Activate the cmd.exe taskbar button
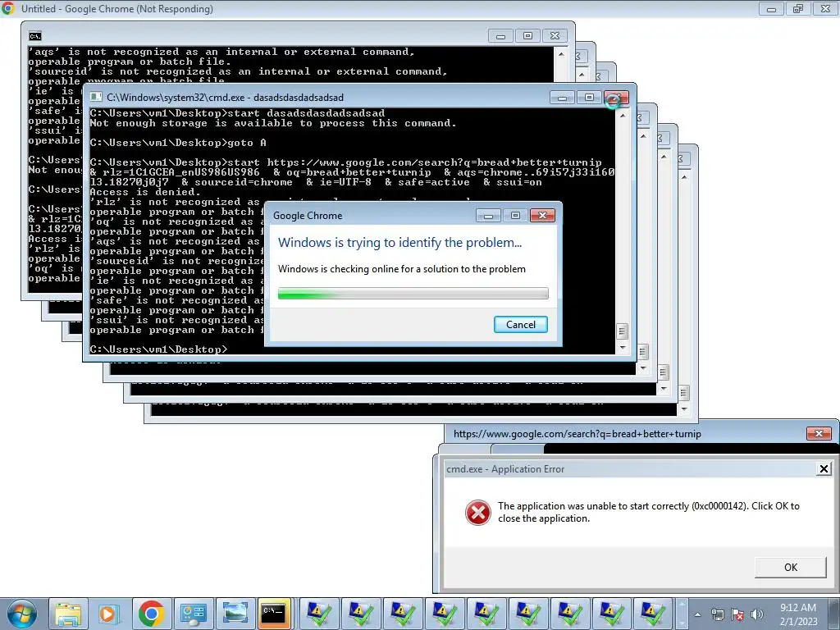Viewport: 840px width, 630px height. click(274, 614)
